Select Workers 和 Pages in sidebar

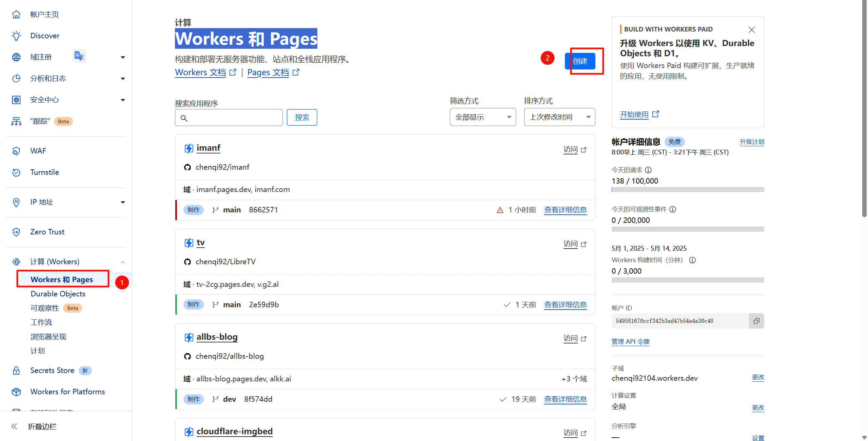tap(62, 279)
